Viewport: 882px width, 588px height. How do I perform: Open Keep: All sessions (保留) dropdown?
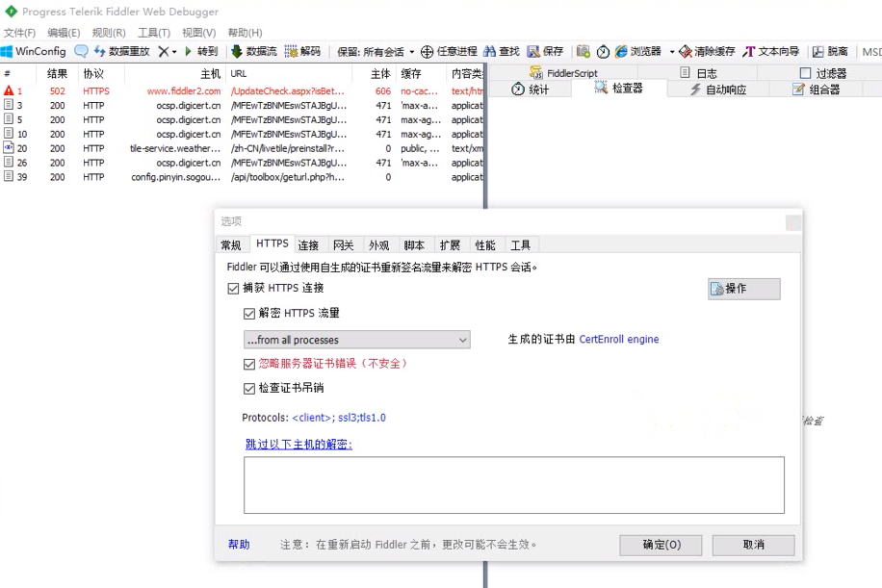coord(376,52)
